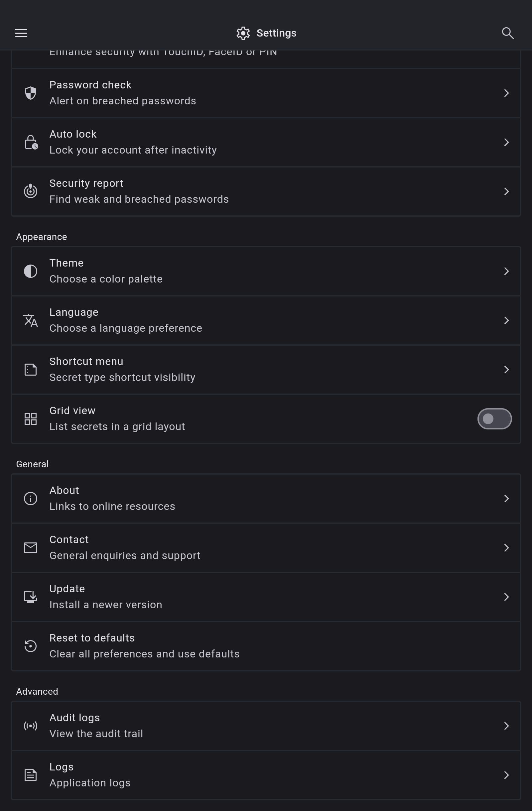Enable the Grid view switch
This screenshot has height=811, width=532.
pos(494,419)
